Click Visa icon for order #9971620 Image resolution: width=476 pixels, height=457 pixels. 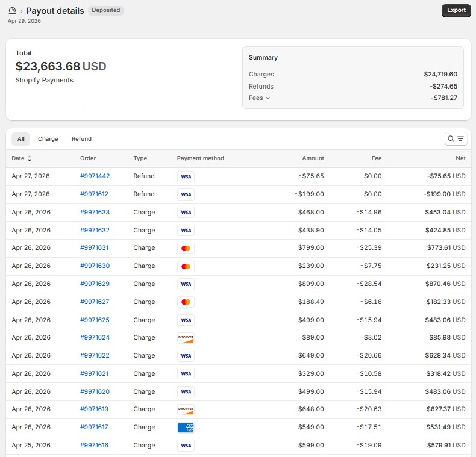coord(186,391)
